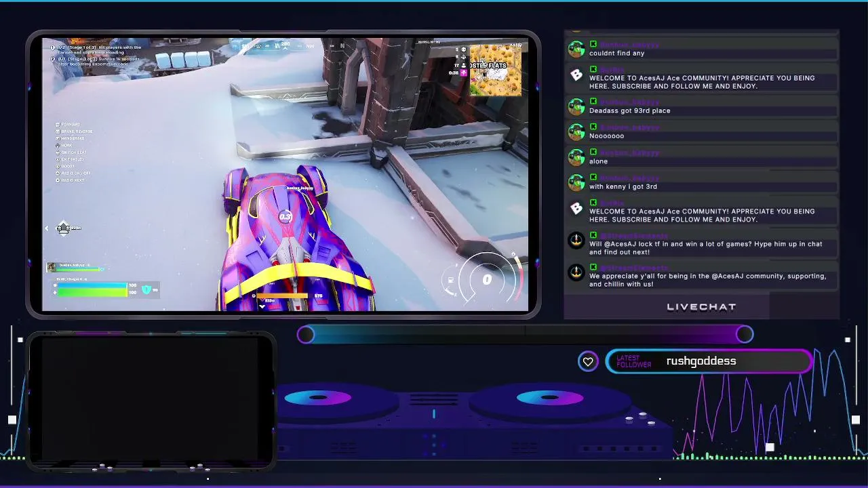Click the green badge above "Deadass got 93rd place"
The height and width of the screenshot is (488, 868).
click(593, 102)
